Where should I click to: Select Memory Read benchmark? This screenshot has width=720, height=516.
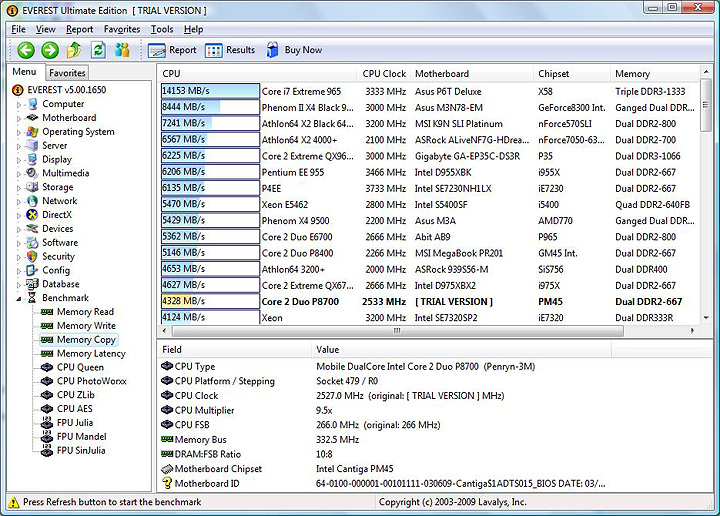click(85, 312)
